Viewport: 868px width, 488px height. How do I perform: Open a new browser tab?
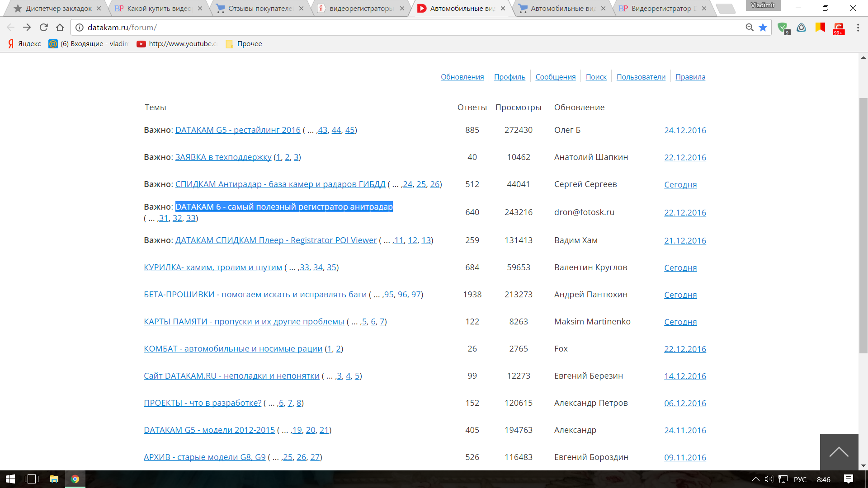pos(726,9)
